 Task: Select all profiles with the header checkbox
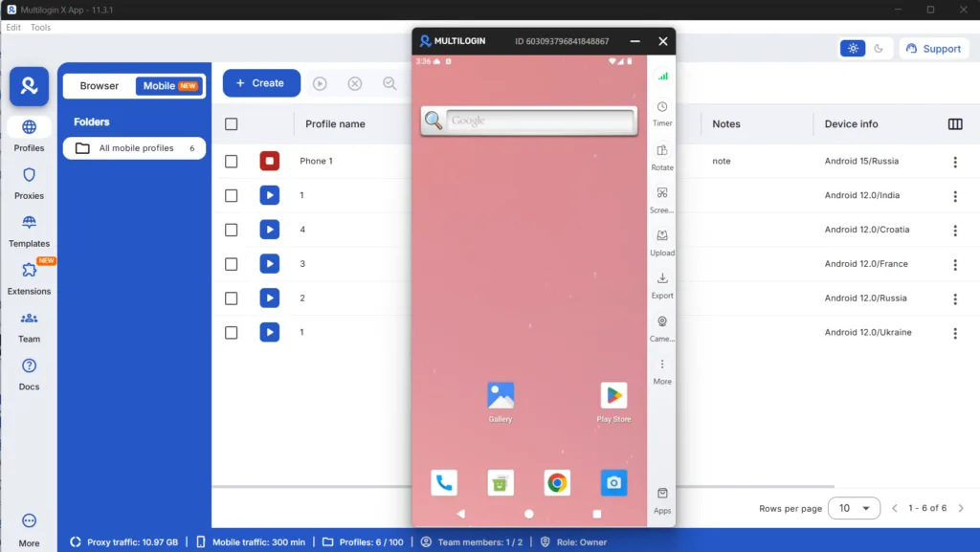231,123
